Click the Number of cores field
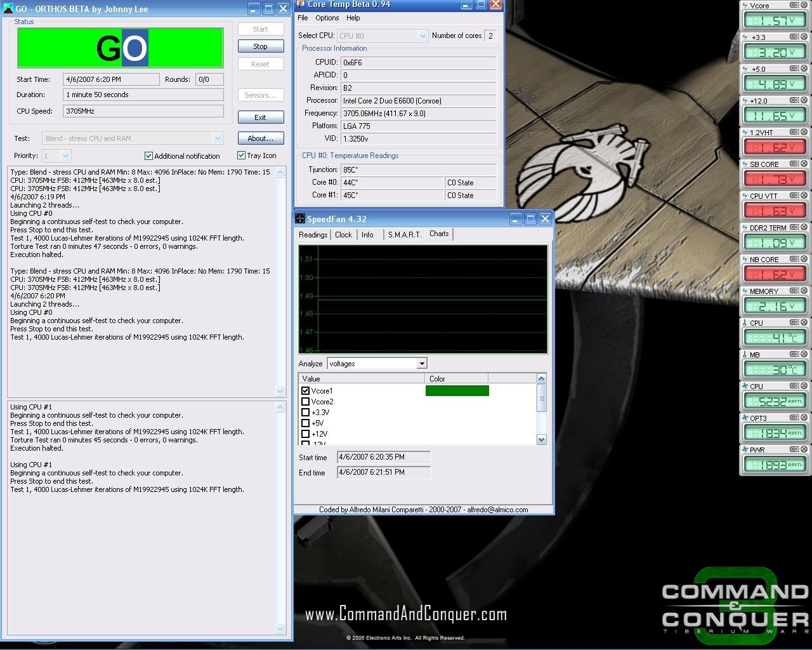 490,36
